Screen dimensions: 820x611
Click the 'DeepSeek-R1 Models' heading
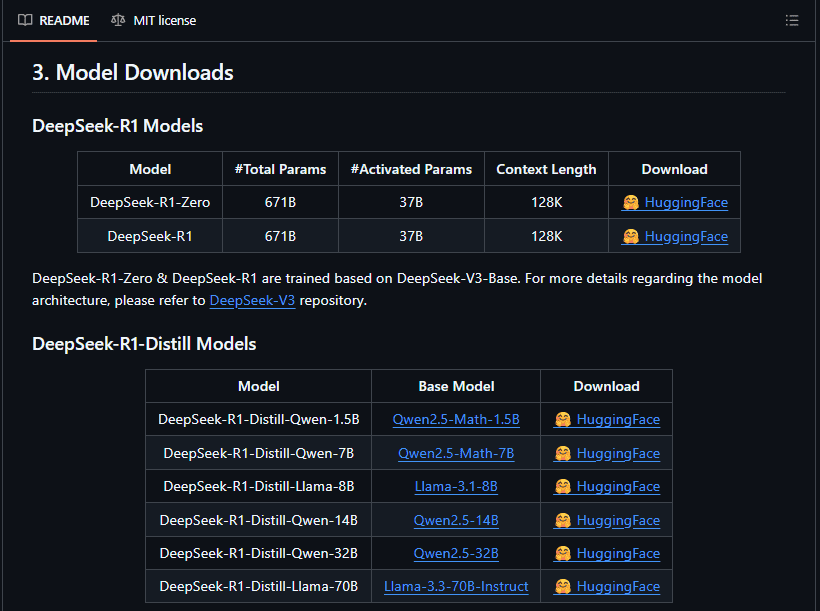[118, 126]
